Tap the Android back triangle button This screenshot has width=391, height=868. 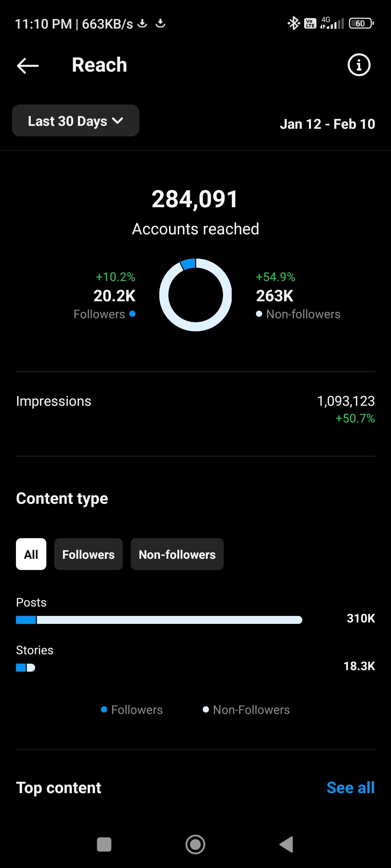(286, 845)
